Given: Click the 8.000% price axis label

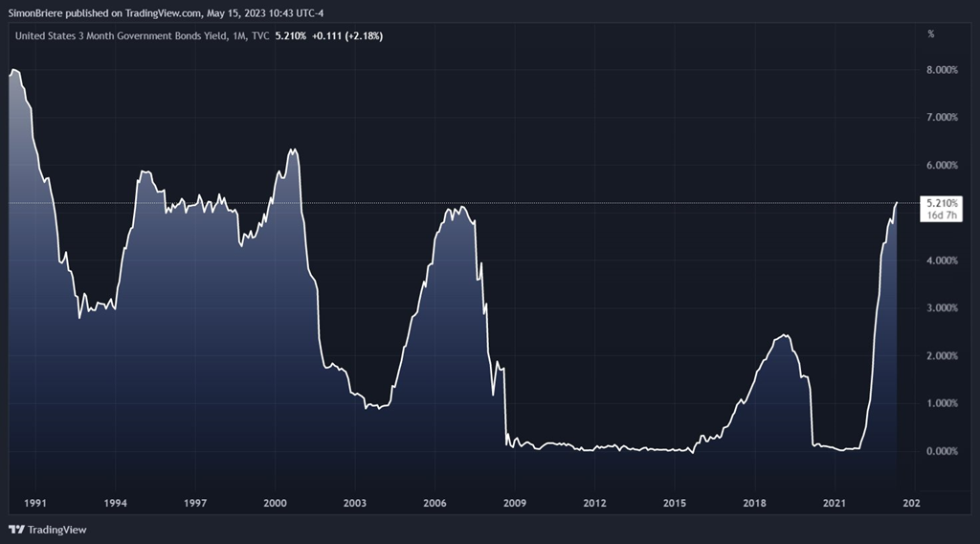Looking at the screenshot, I should click(942, 70).
